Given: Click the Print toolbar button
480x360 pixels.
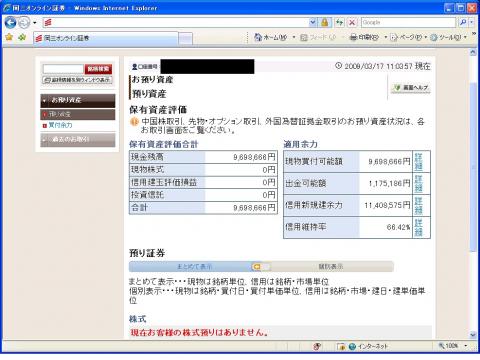Looking at the screenshot, I should [364, 37].
